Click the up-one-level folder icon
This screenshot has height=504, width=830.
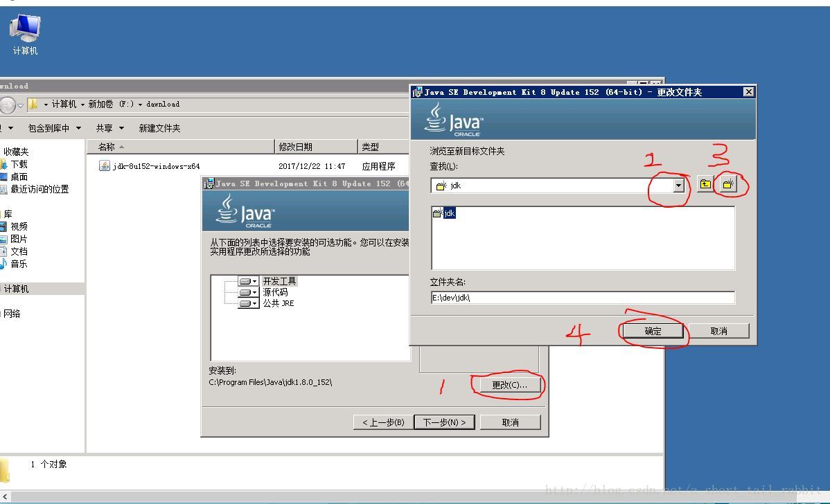tap(705, 185)
